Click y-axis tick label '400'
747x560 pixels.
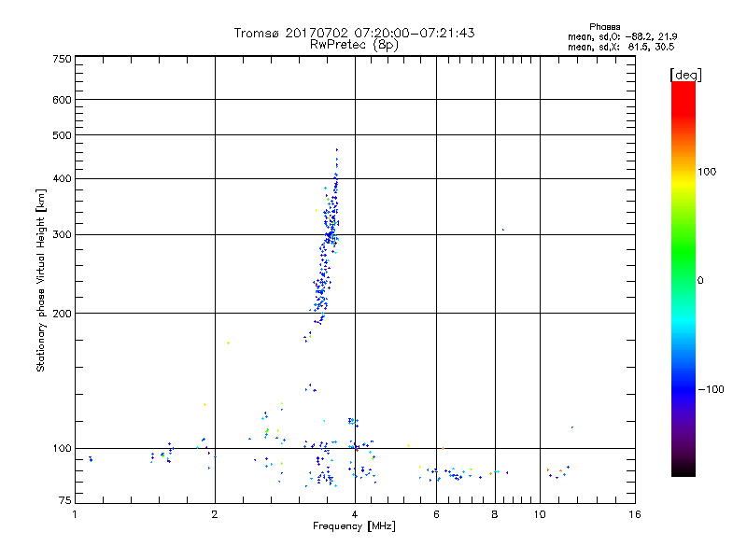pyautogui.click(x=62, y=178)
